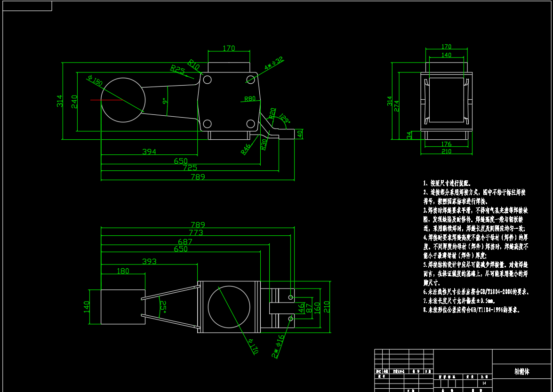Click technical note 6 mentioning GB/T1804-2000
This screenshot has width=553, height=392.
[476, 292]
